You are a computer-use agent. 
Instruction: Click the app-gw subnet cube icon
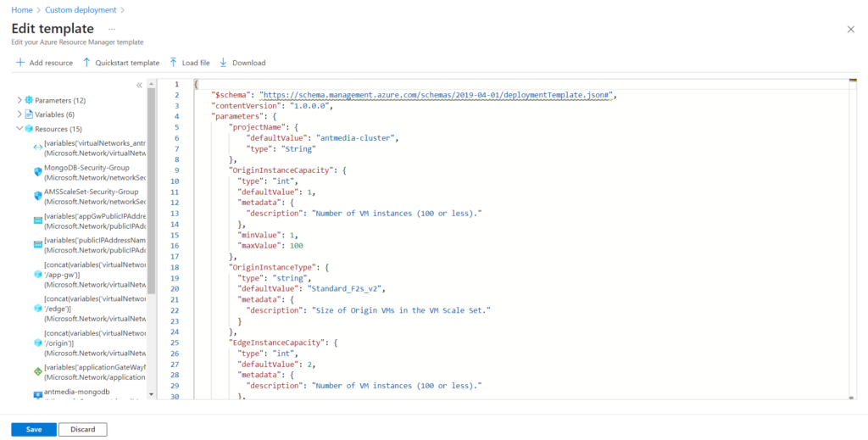(x=37, y=275)
